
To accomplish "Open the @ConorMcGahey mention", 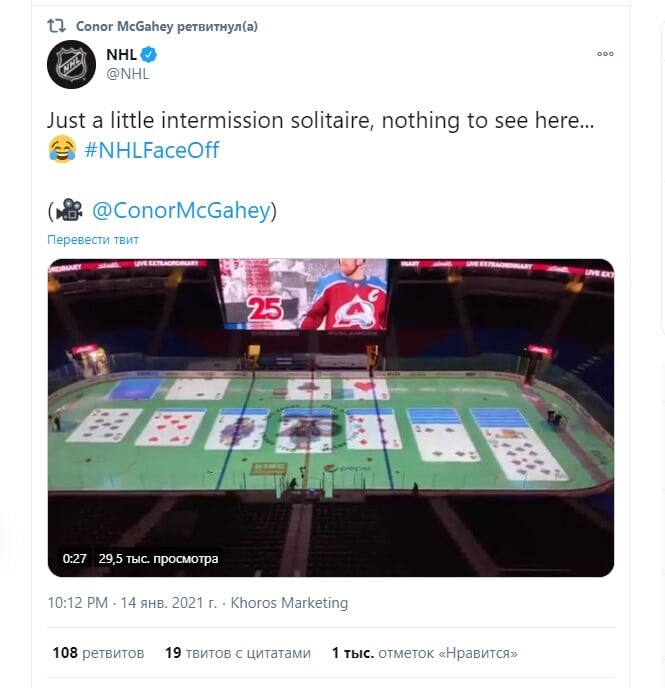I will point(180,211).
